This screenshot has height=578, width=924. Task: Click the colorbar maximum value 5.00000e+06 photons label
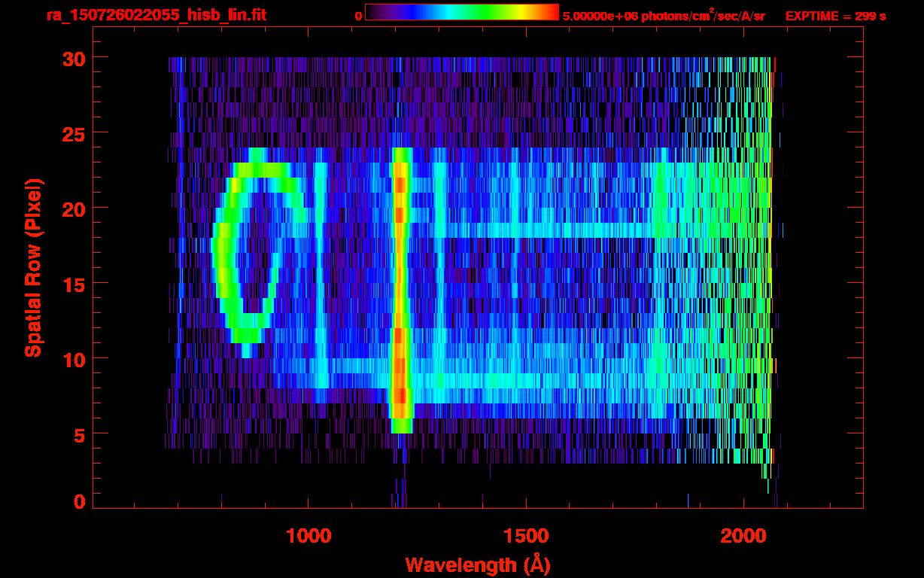(664, 15)
